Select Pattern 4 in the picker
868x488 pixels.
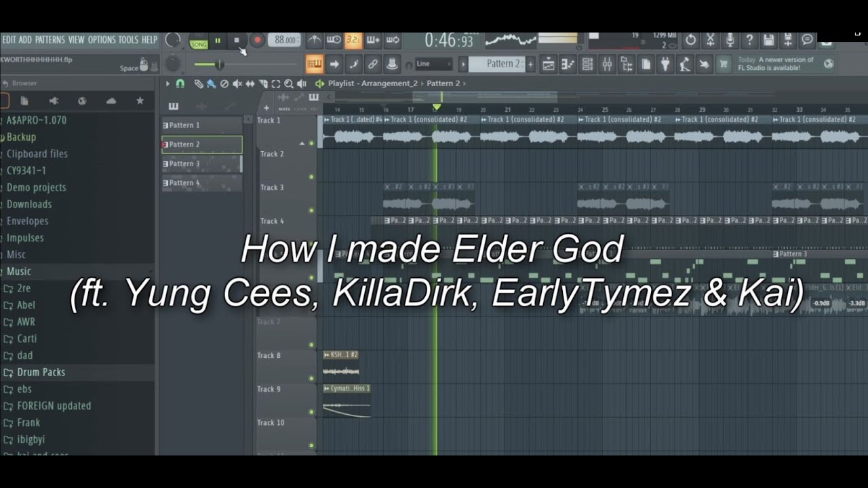[201, 183]
